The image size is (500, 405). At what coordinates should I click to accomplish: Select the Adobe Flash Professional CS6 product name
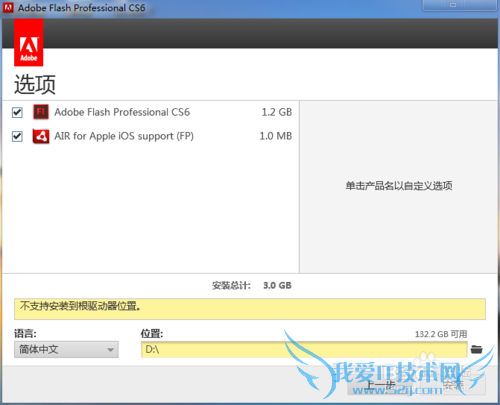pos(122,112)
